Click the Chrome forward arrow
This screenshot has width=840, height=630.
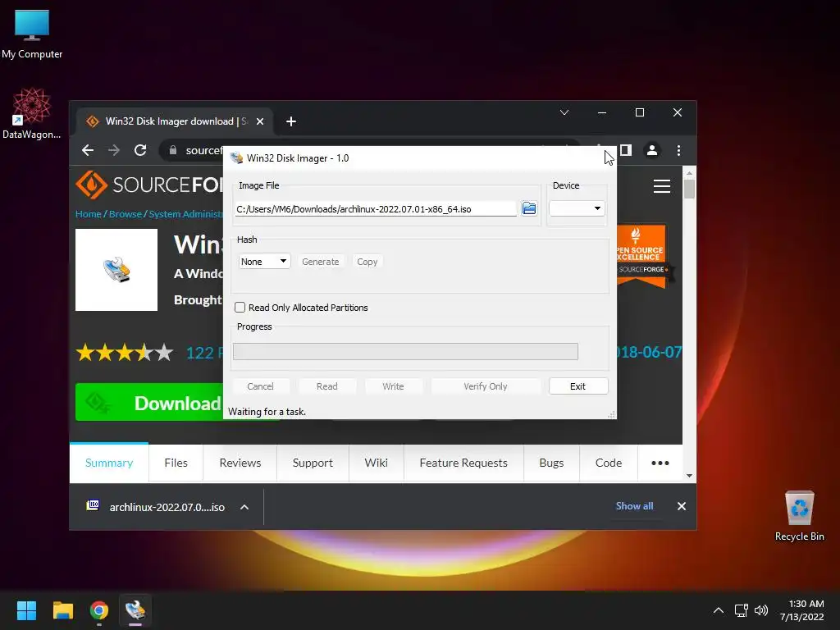[113, 151]
